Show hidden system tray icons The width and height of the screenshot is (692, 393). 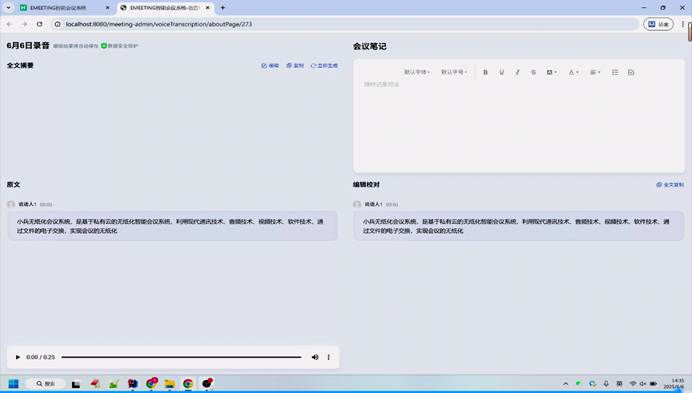(565, 384)
